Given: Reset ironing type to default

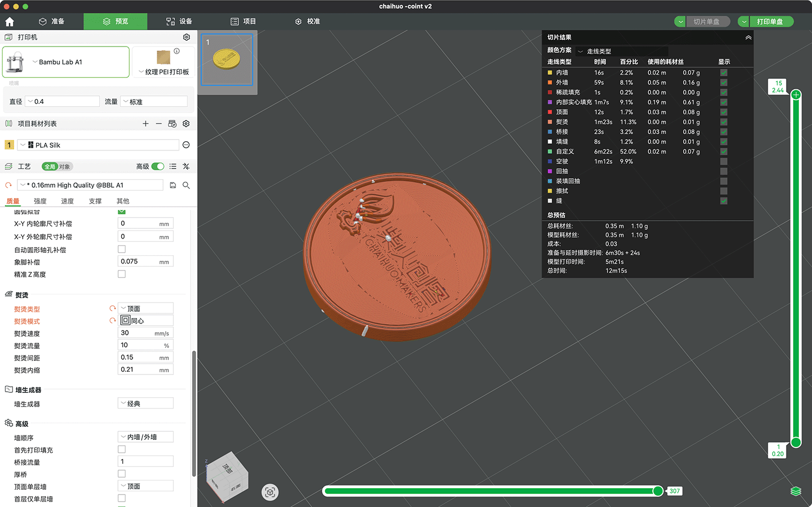Looking at the screenshot, I should click(x=113, y=308).
